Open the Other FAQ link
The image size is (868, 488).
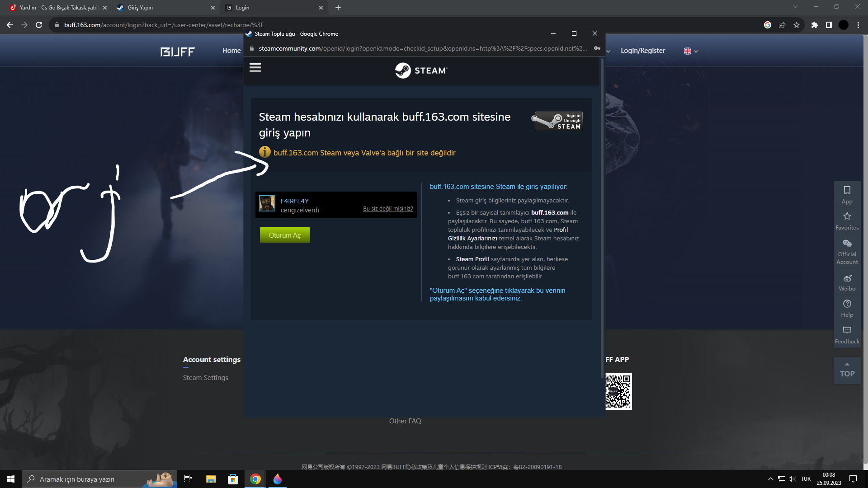tap(405, 421)
